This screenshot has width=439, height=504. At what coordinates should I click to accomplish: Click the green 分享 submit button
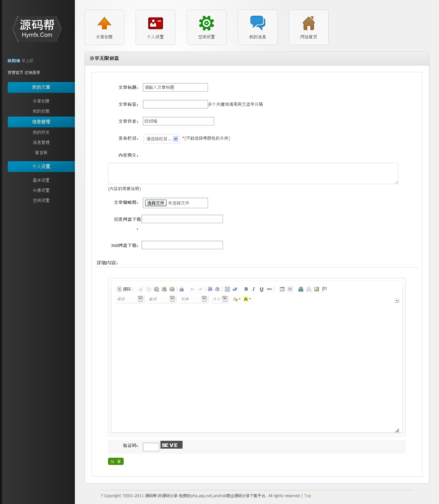click(x=116, y=461)
